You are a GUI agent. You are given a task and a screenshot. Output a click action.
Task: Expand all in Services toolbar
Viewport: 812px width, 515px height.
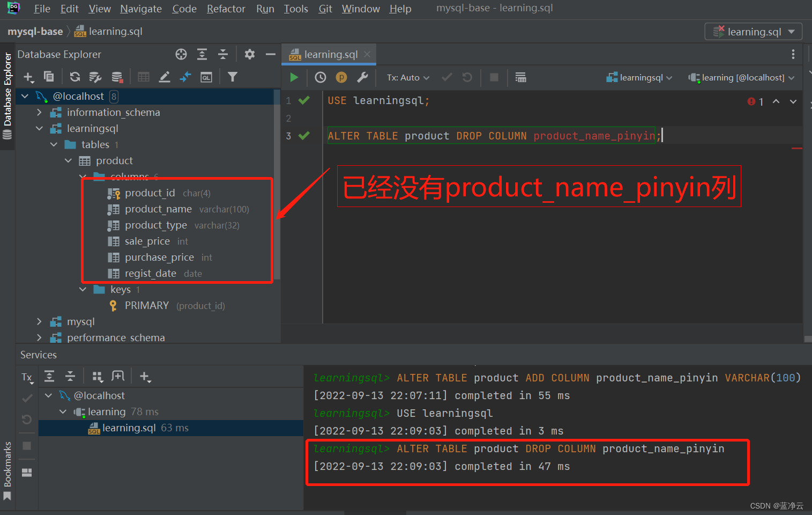pyautogui.click(x=49, y=376)
